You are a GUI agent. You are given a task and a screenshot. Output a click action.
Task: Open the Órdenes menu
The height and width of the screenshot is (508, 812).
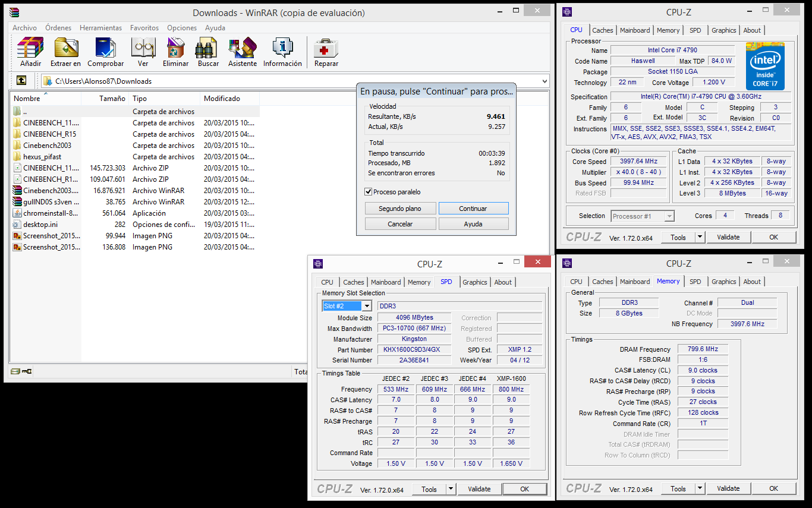click(58, 28)
